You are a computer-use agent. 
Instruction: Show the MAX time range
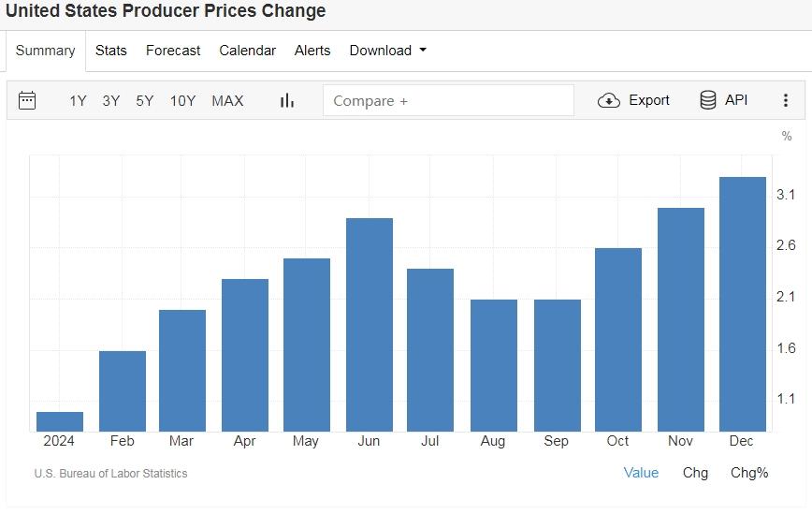227,100
